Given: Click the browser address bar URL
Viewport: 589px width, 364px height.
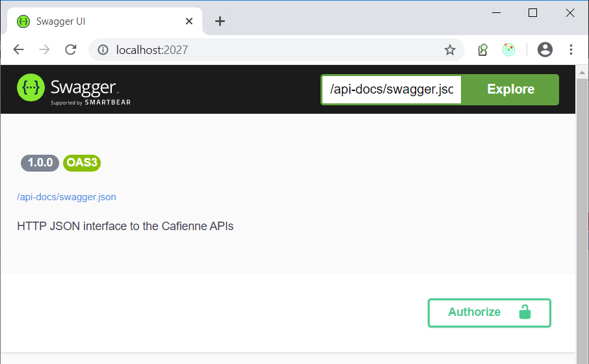Looking at the screenshot, I should click(151, 49).
